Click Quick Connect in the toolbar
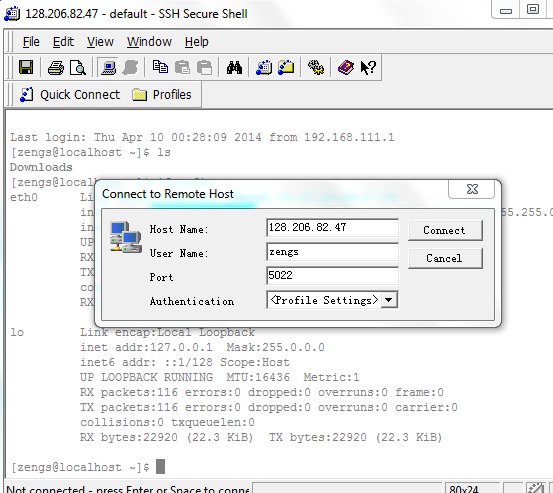 click(x=70, y=95)
